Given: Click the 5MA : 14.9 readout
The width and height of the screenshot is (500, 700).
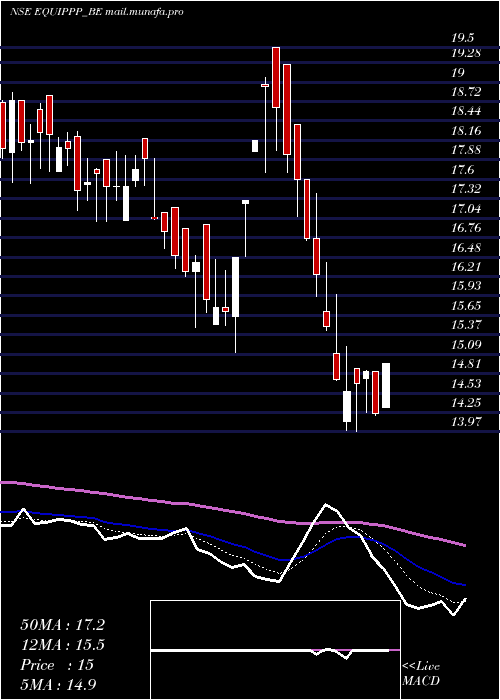Looking at the screenshot, I should click(x=59, y=684).
